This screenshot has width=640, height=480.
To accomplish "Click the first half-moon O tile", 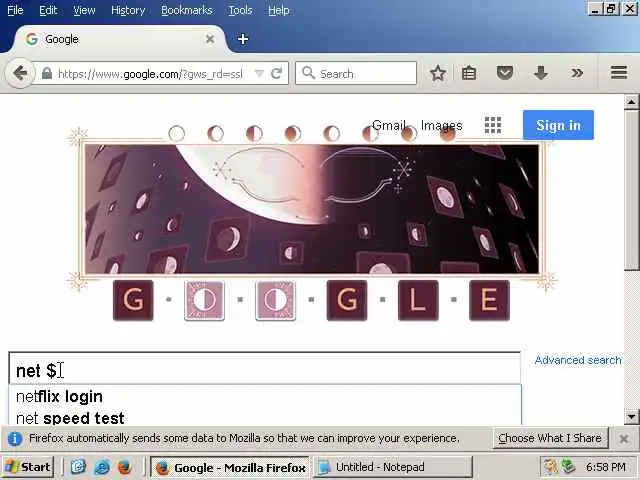I will (x=204, y=300).
